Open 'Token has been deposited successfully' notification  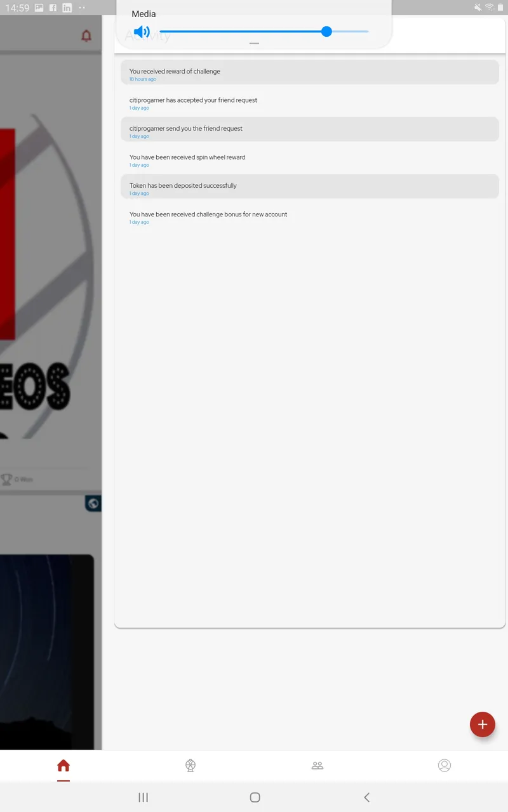pyautogui.click(x=310, y=187)
